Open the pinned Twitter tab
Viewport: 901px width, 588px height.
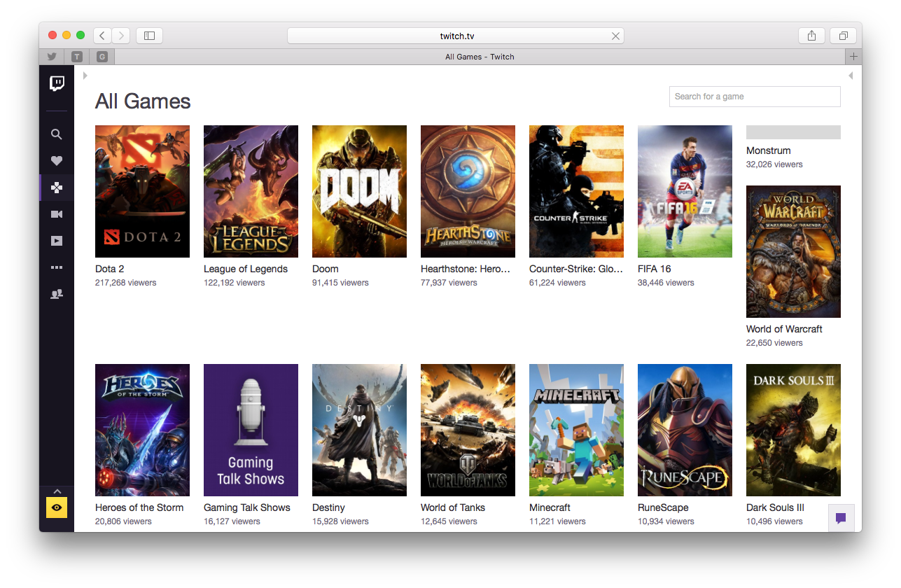coord(52,57)
